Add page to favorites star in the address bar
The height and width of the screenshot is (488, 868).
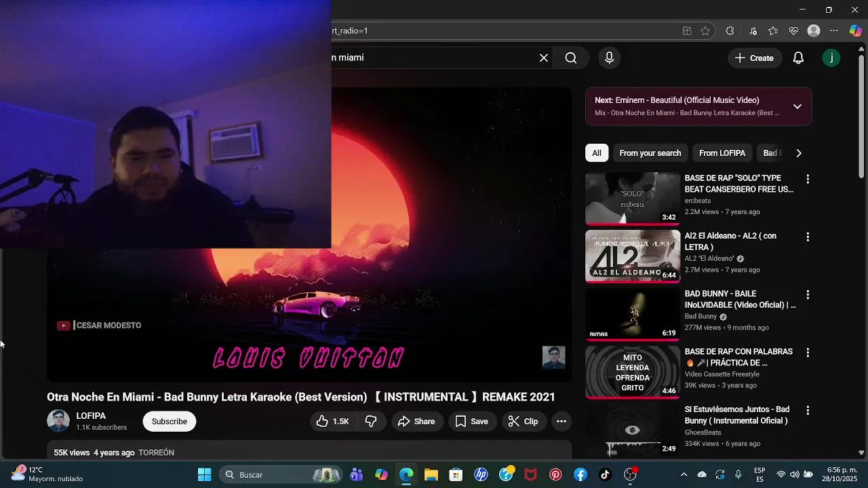tap(705, 30)
